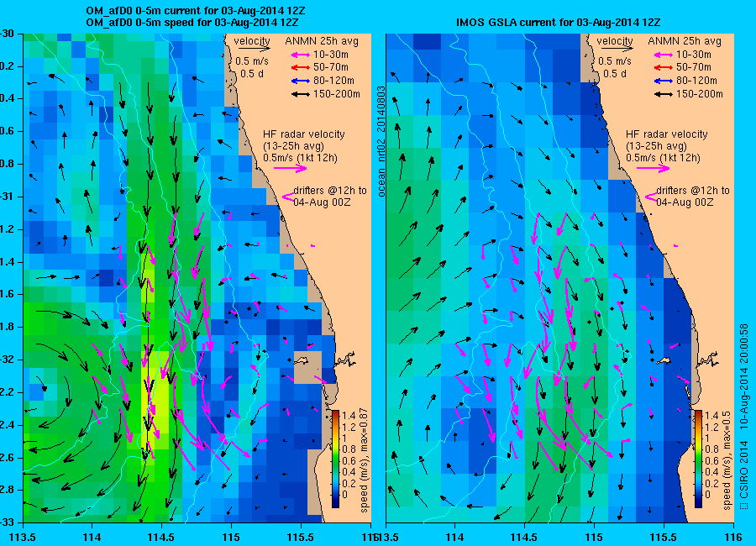This screenshot has width=756, height=546.
Task: Click vertical timestamp '10-Aug-2014 20:00:58'
Action: pyautogui.click(x=743, y=376)
